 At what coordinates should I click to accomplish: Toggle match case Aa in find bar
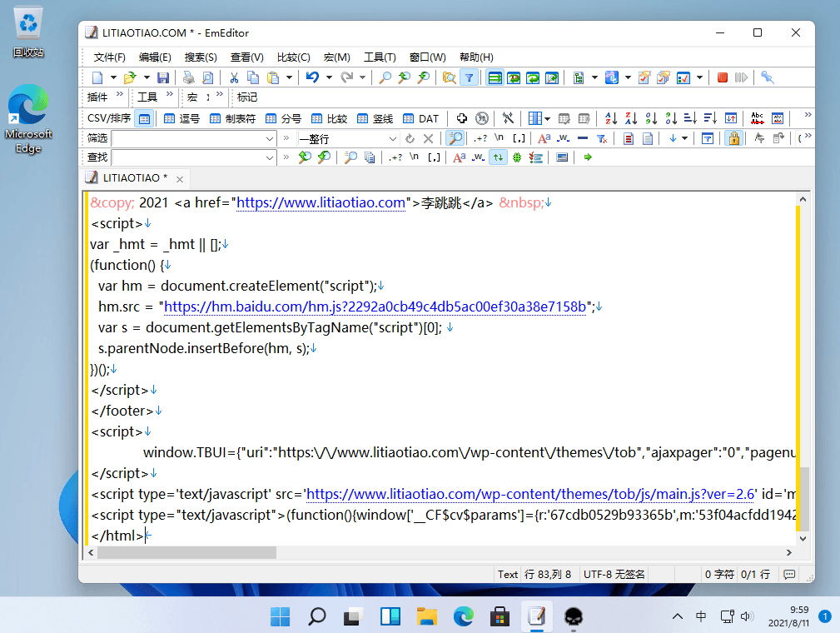click(x=459, y=157)
